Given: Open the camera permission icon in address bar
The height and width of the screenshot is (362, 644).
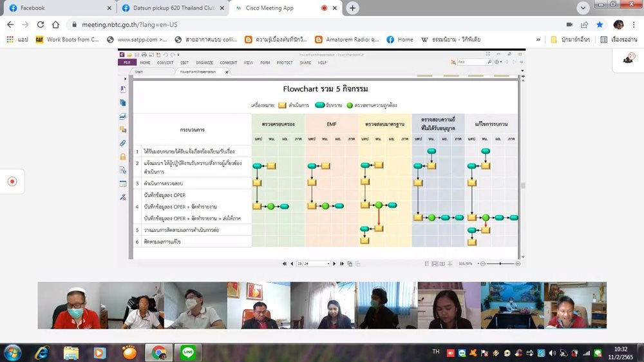Looking at the screenshot, I should (569, 24).
